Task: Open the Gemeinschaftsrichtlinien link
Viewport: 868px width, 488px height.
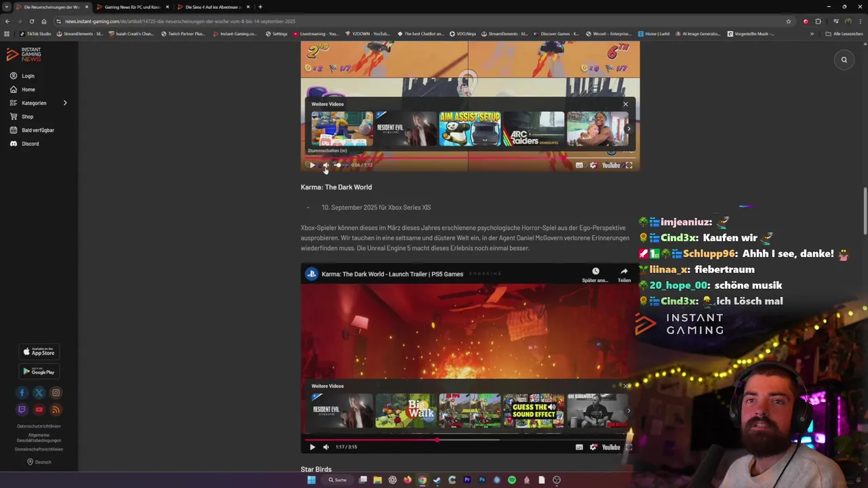Action: (x=39, y=449)
